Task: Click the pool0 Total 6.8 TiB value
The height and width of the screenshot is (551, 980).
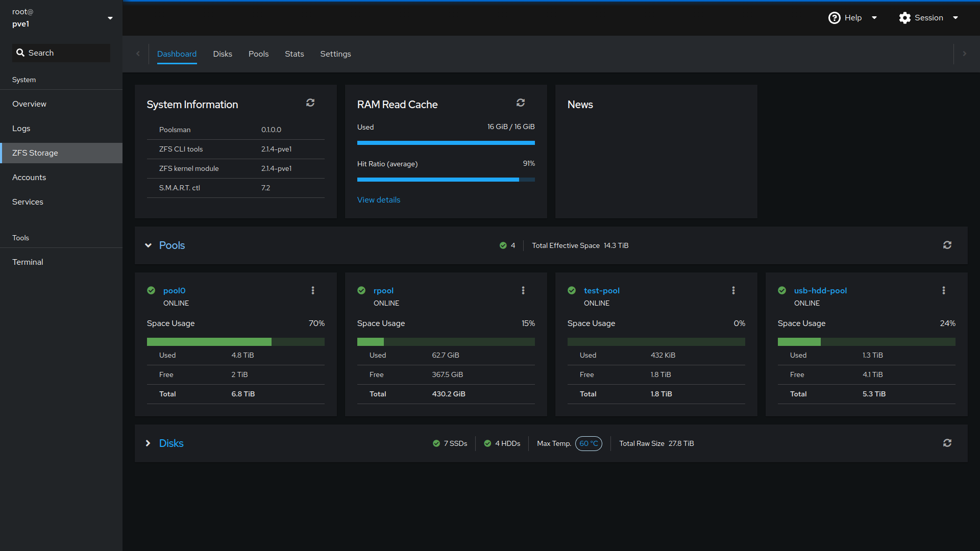Action: point(243,394)
